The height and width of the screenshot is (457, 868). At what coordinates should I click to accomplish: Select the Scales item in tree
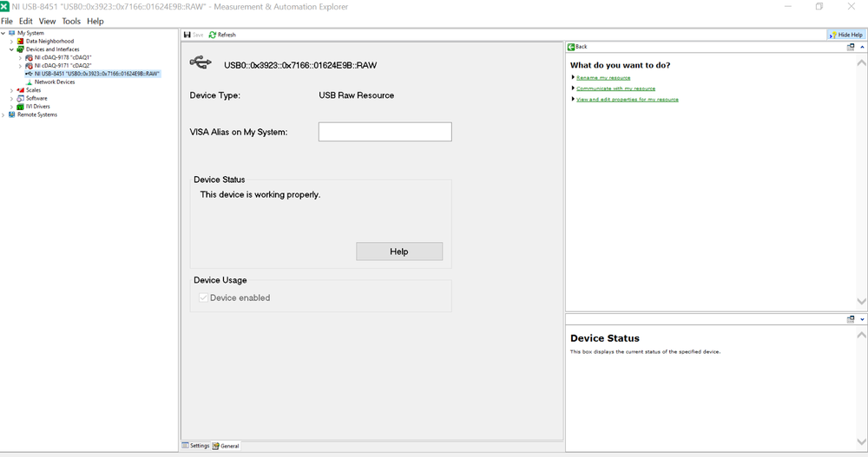pyautogui.click(x=33, y=90)
